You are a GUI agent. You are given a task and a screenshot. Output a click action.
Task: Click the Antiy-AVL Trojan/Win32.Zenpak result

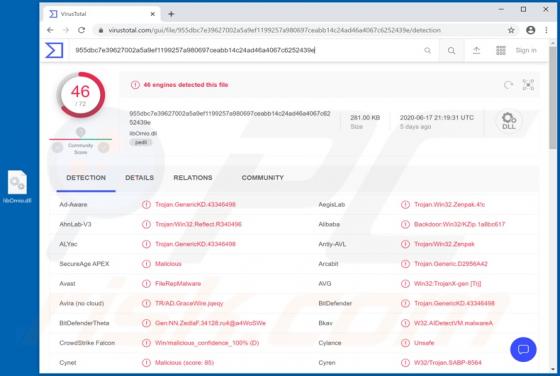click(444, 244)
